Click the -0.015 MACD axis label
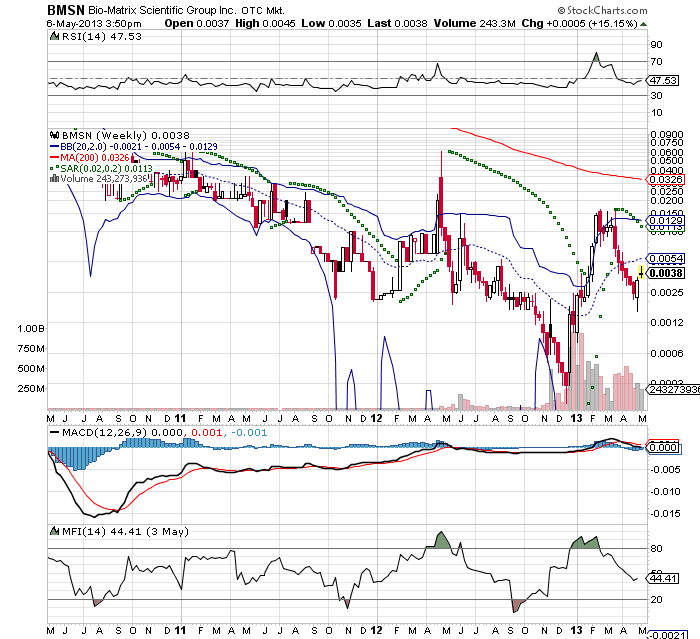The height and width of the screenshot is (639, 700). tap(665, 514)
